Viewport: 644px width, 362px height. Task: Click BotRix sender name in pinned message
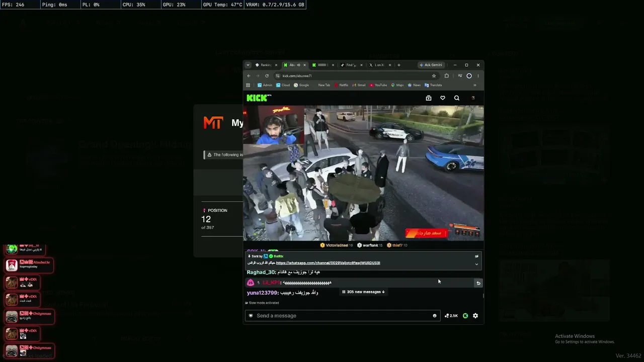279,256
